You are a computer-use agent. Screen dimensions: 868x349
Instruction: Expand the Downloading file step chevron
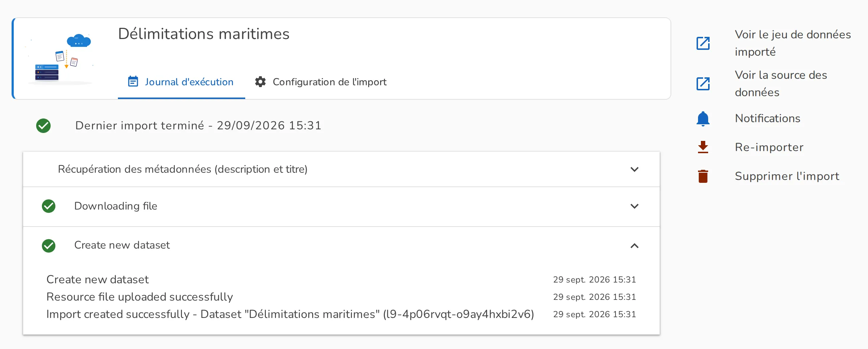tap(634, 206)
